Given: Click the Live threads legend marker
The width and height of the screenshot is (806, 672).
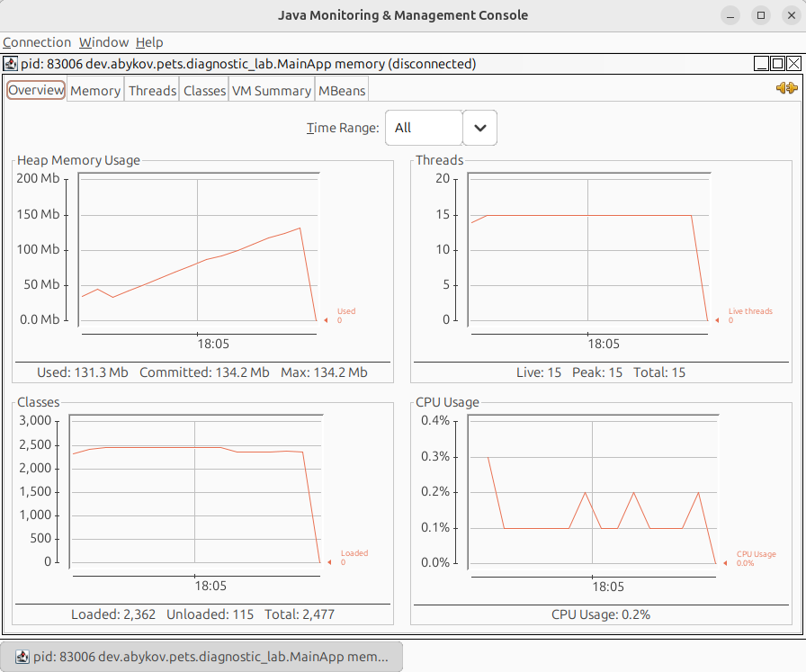Looking at the screenshot, I should pyautogui.click(x=721, y=320).
